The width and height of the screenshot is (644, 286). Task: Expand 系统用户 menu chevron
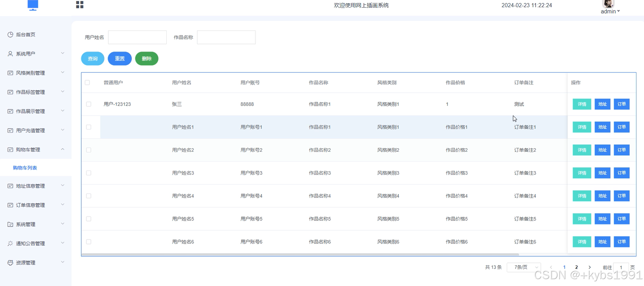(62, 53)
